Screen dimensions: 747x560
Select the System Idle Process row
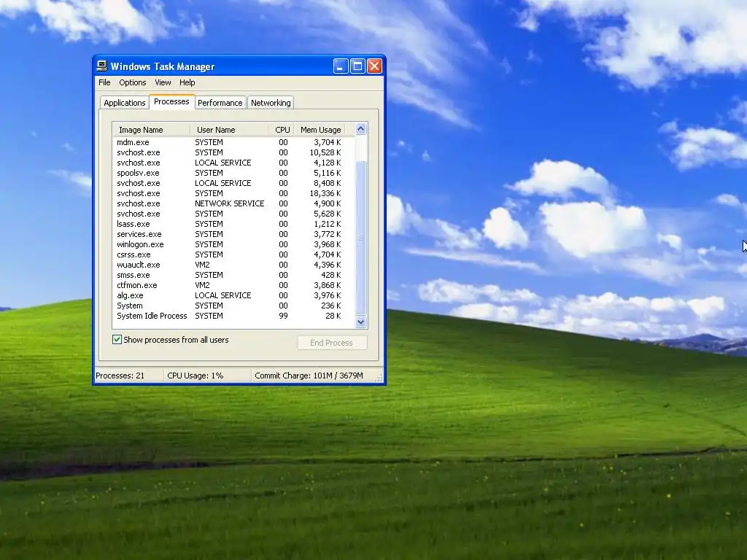233,316
